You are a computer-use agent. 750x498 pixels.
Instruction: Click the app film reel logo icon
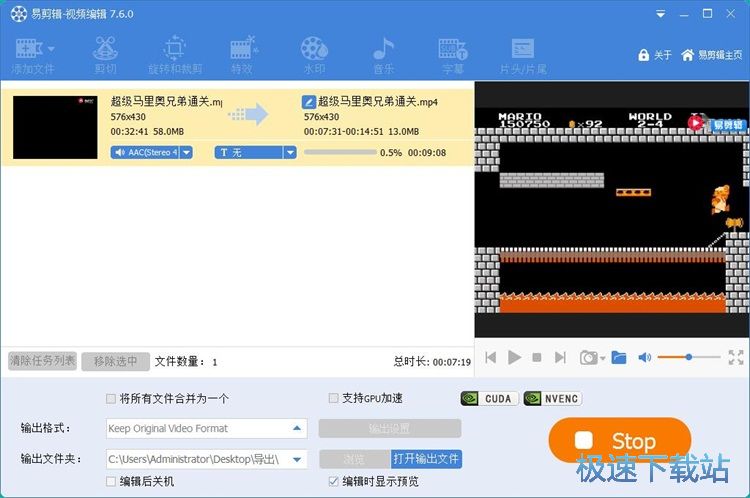[x=19, y=14]
